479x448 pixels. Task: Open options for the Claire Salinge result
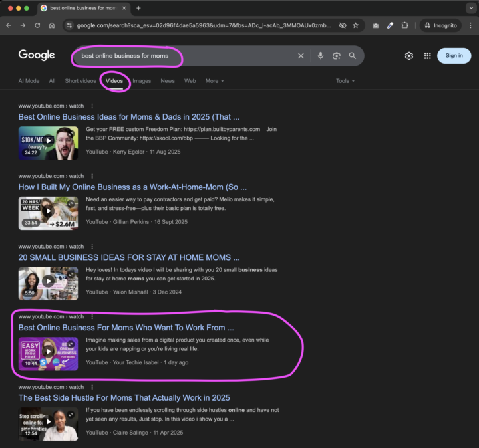tap(92, 387)
